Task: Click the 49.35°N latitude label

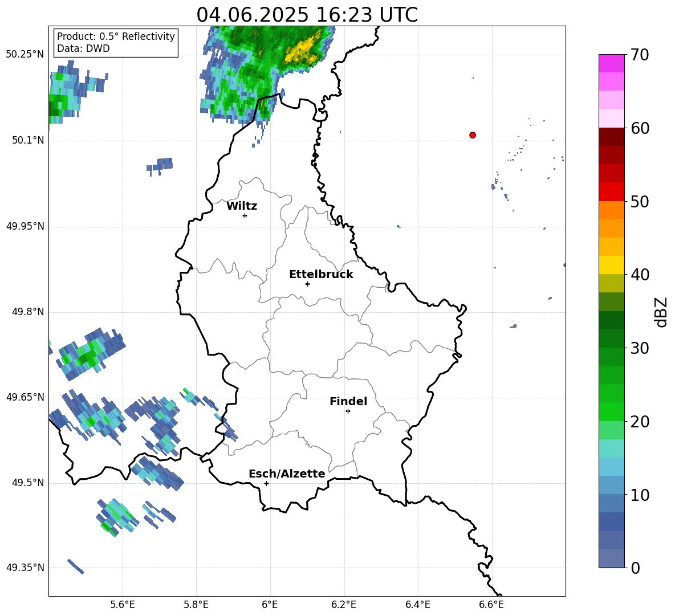Action: (x=25, y=568)
